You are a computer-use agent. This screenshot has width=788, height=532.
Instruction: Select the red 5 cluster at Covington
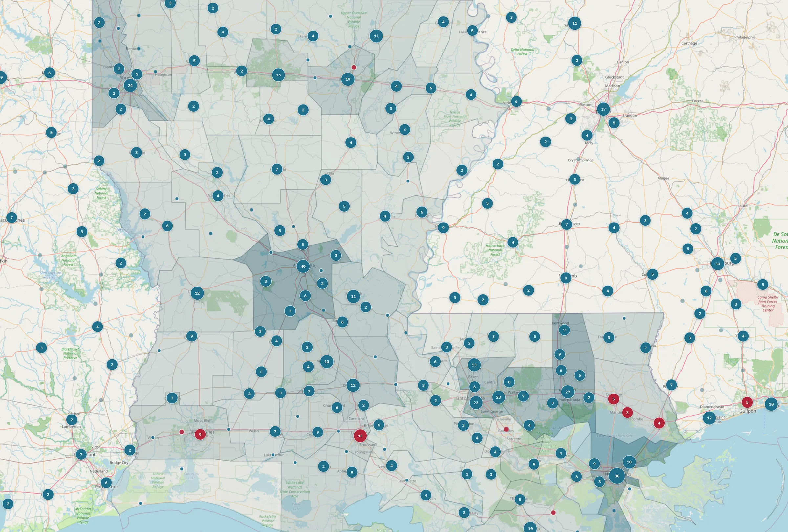[613, 399]
